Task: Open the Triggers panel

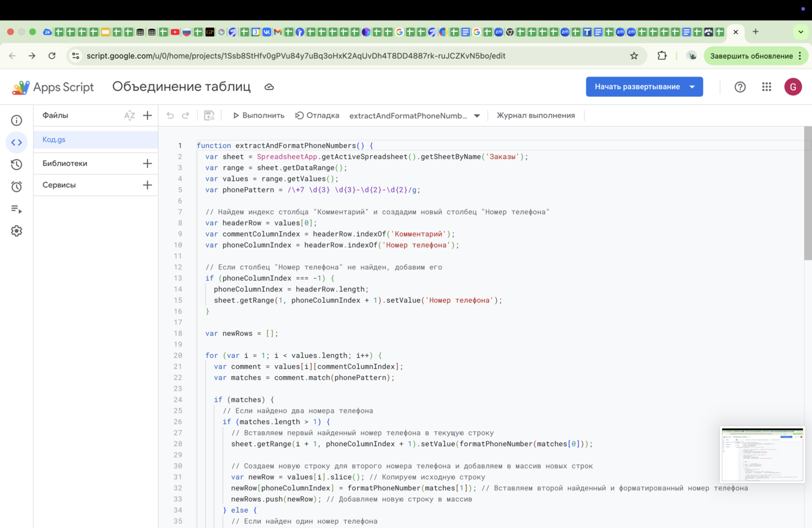Action: (17, 186)
